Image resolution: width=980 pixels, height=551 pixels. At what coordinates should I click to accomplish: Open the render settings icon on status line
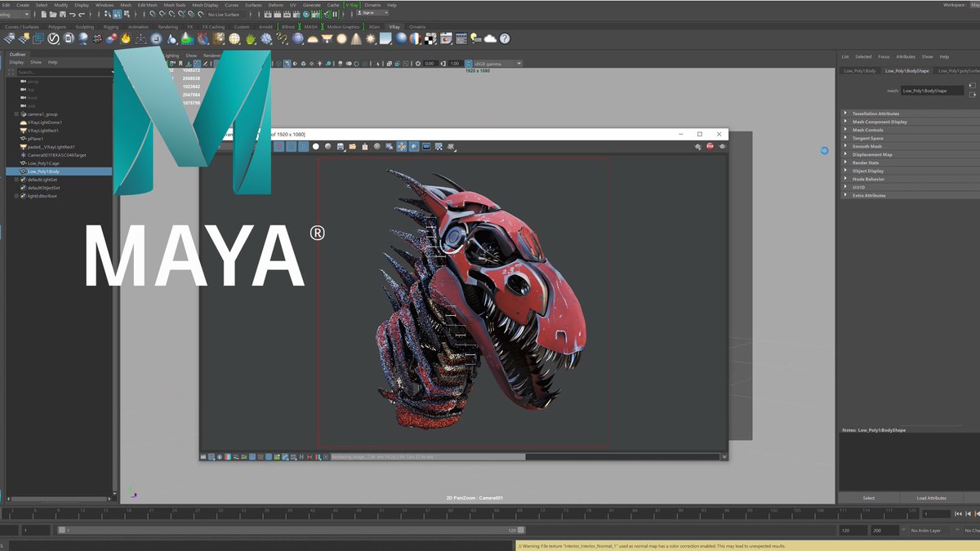[296, 14]
